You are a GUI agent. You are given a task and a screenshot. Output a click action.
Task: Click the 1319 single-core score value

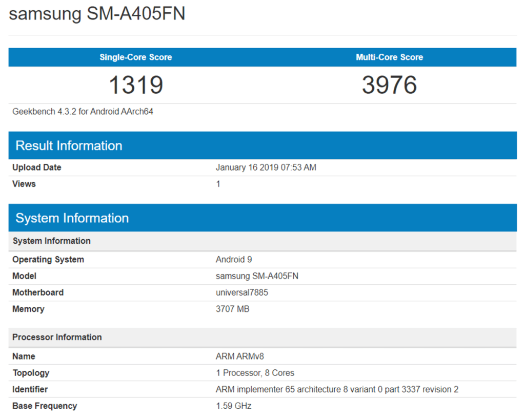(x=135, y=85)
